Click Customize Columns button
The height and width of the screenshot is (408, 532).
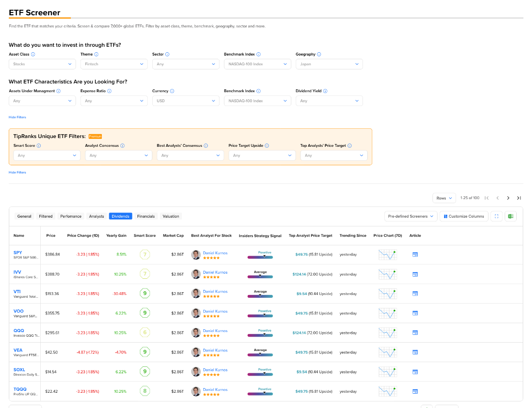point(464,216)
